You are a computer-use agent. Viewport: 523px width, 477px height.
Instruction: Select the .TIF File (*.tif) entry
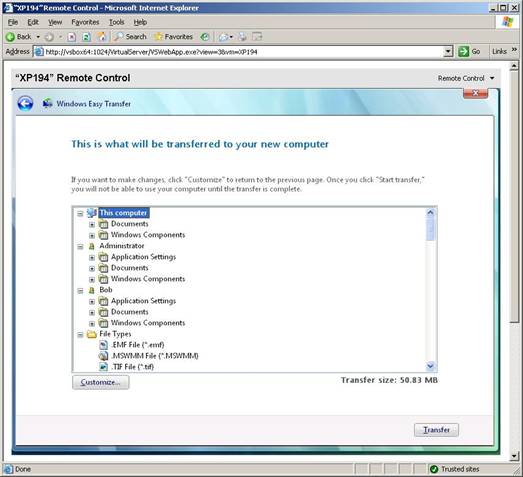coord(133,367)
